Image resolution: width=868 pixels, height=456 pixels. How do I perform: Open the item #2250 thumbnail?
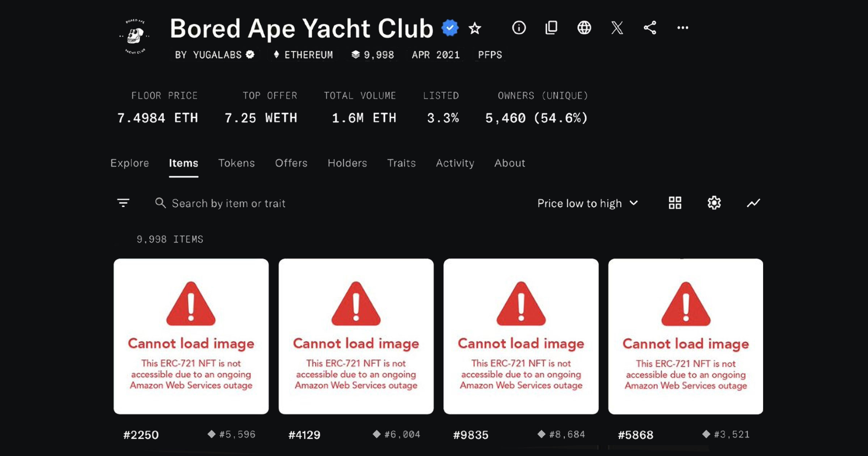click(191, 336)
